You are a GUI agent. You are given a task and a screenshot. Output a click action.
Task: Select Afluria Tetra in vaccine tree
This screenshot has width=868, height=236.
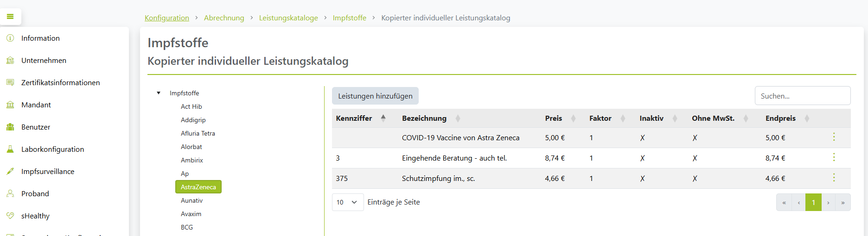click(x=198, y=133)
